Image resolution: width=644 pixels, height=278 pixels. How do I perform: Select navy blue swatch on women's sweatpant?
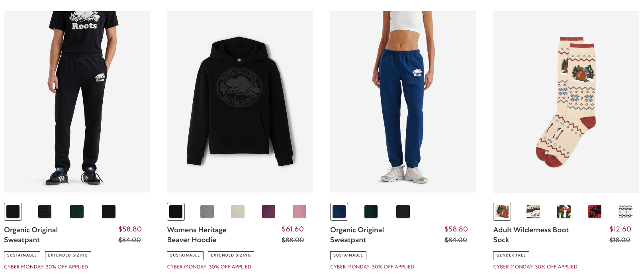339,212
